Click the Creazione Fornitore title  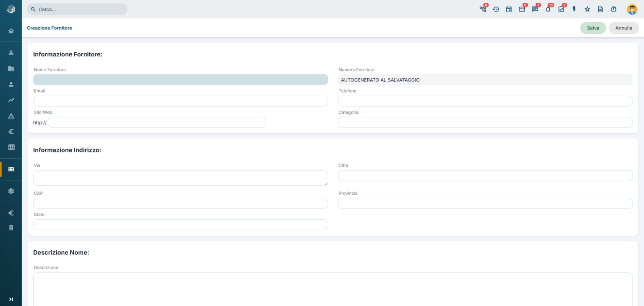49,28
